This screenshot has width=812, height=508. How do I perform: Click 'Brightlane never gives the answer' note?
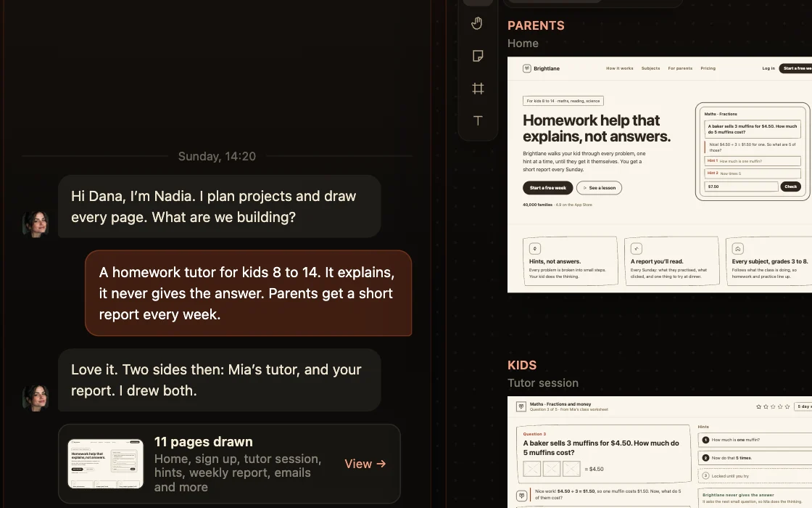[x=755, y=498]
